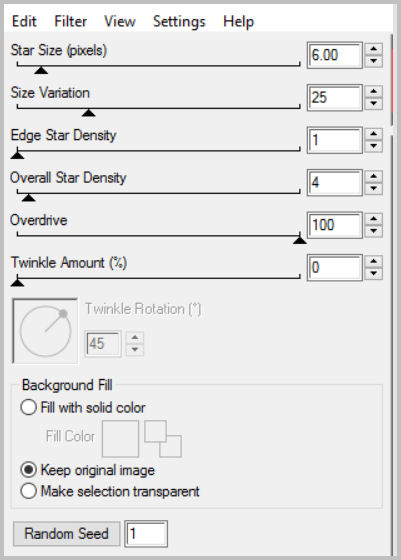Viewport: 401px width, 560px height.
Task: Click Overall Star Density down arrow
Action: pos(374,189)
